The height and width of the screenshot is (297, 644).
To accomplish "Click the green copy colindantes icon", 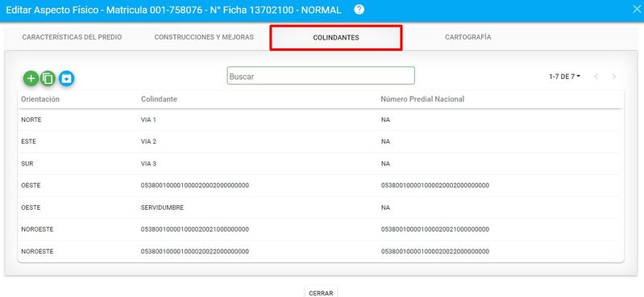I will click(48, 78).
